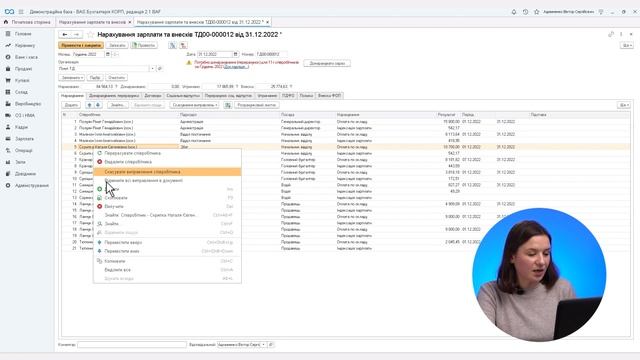This screenshot has height=360, width=640.
Task: Switch to the ПДФО tab
Action: click(x=288, y=96)
